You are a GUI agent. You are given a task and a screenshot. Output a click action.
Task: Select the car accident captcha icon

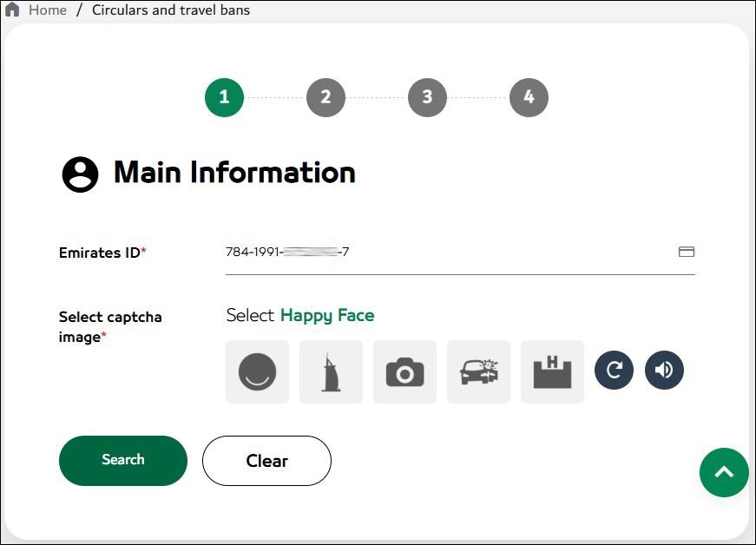pos(478,371)
